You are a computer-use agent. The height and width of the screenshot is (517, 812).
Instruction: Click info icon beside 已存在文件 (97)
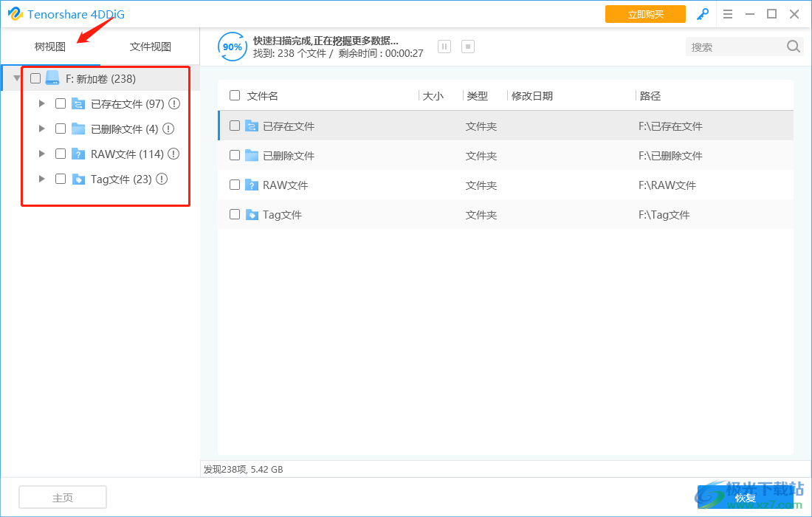(174, 103)
